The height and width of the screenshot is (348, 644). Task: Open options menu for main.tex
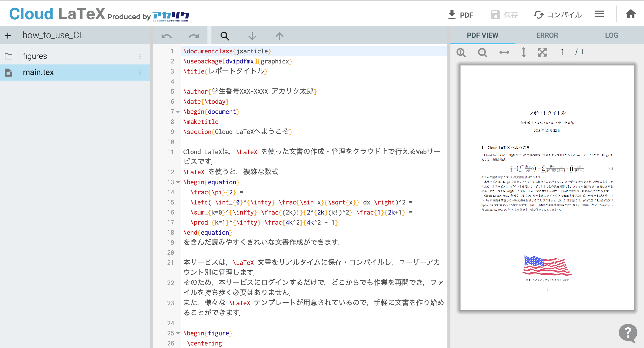[x=140, y=73]
